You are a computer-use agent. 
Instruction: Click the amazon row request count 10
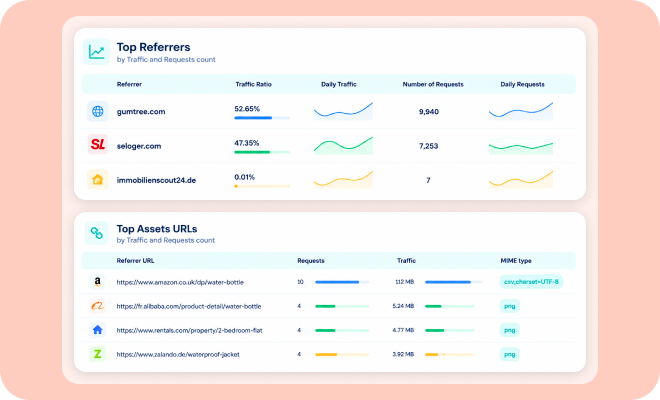coord(300,282)
